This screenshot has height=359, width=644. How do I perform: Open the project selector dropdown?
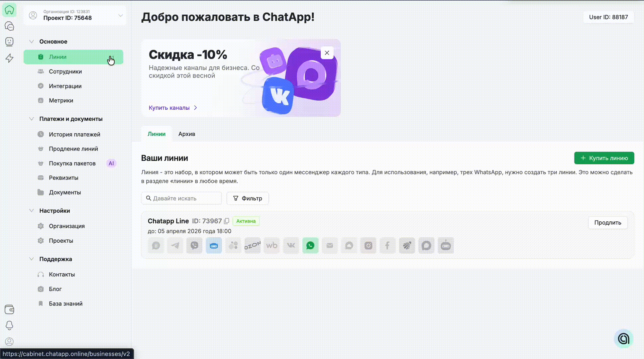120,15
